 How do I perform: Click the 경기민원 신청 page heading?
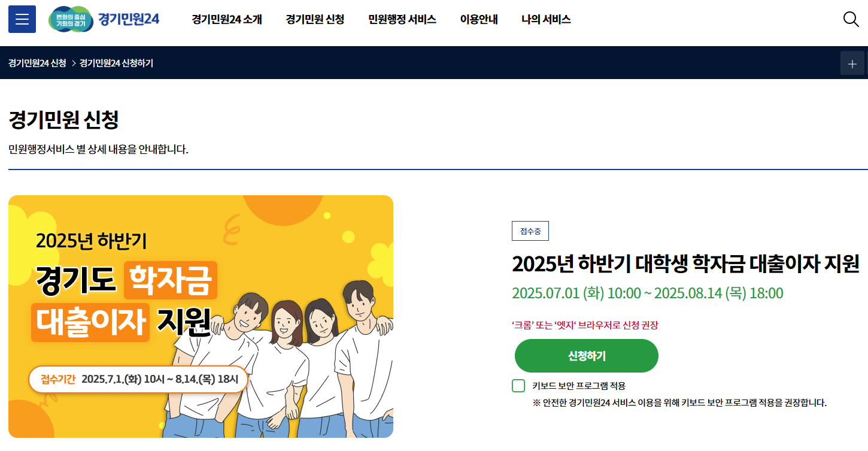[x=63, y=120]
